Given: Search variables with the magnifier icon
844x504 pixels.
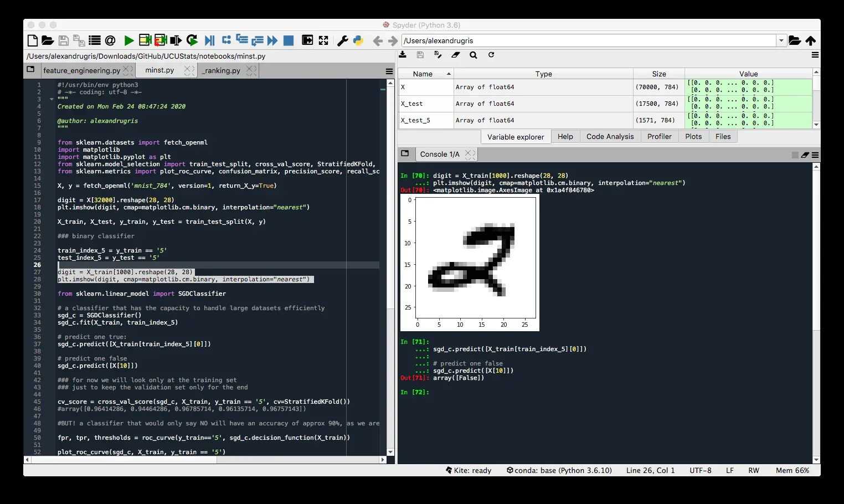Looking at the screenshot, I should coord(474,55).
